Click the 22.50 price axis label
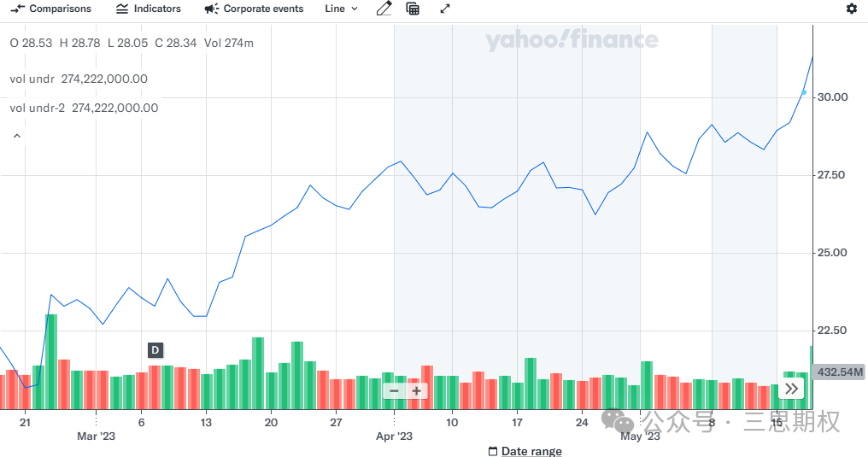Image resolution: width=868 pixels, height=457 pixels. [833, 331]
